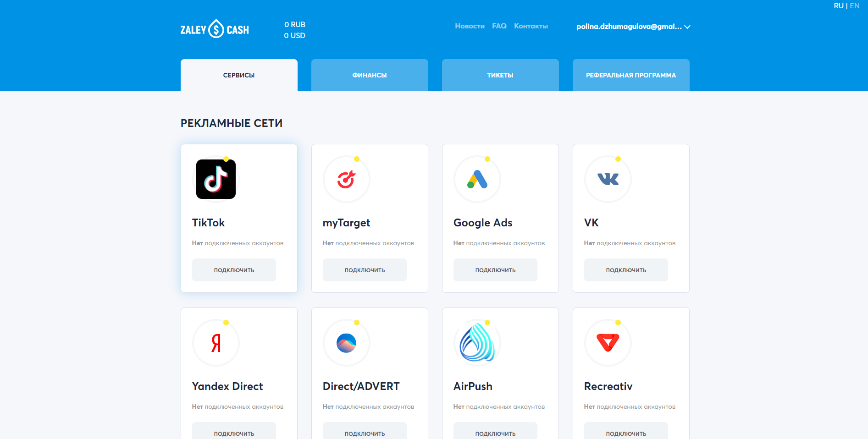This screenshot has width=868, height=439.
Task: Click the TikTok logo icon
Action: pyautogui.click(x=216, y=179)
